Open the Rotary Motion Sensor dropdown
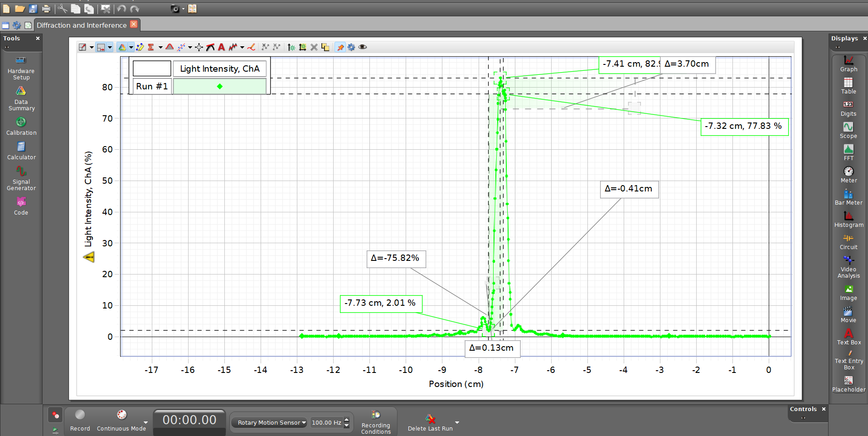This screenshot has height=436, width=868. [269, 422]
